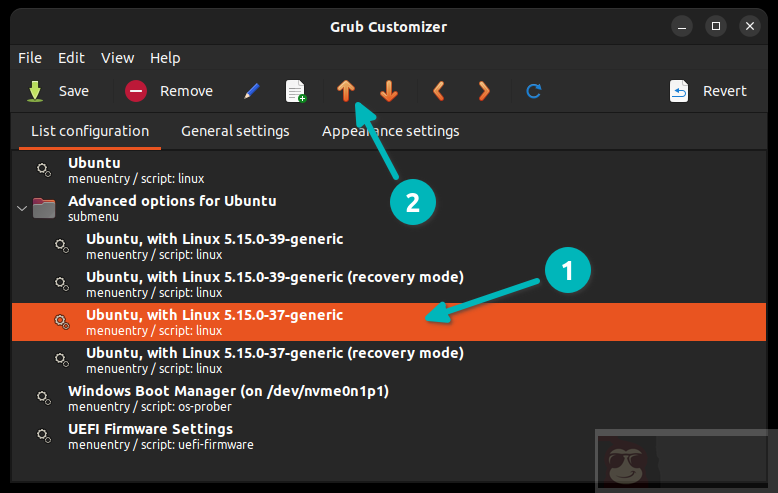Minimize the Grub Customizer window
The width and height of the screenshot is (778, 493).
click(682, 26)
